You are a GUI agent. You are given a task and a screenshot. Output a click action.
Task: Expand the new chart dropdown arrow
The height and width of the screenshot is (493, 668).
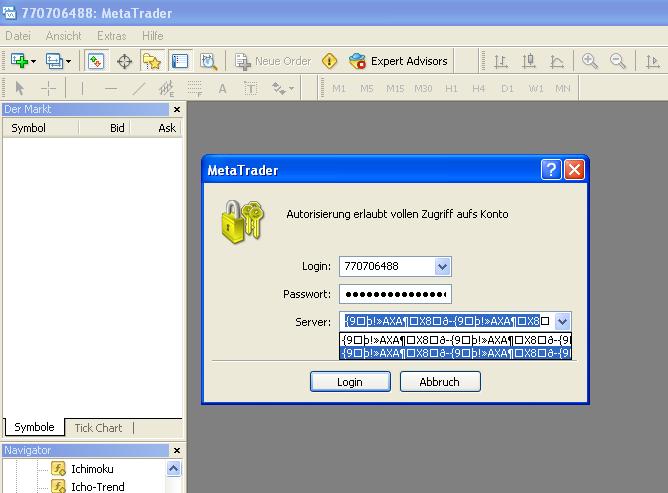33,61
